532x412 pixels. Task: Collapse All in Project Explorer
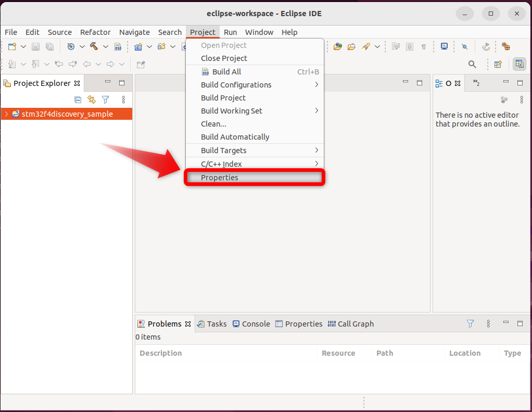click(78, 100)
